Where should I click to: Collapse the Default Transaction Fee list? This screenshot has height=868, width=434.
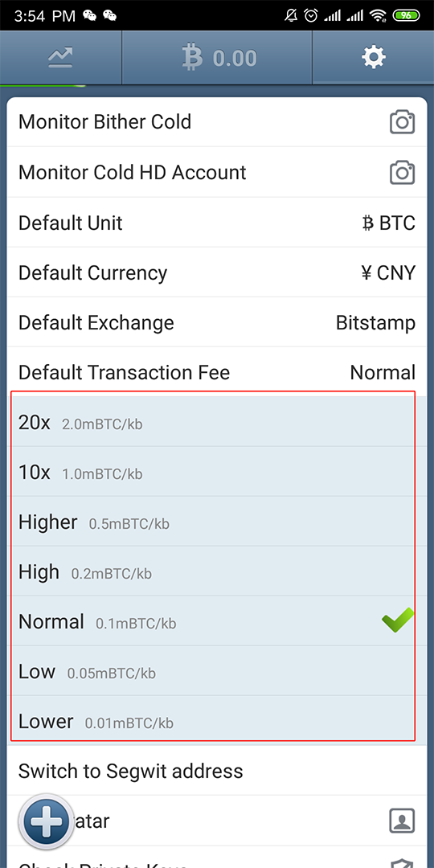(x=217, y=372)
